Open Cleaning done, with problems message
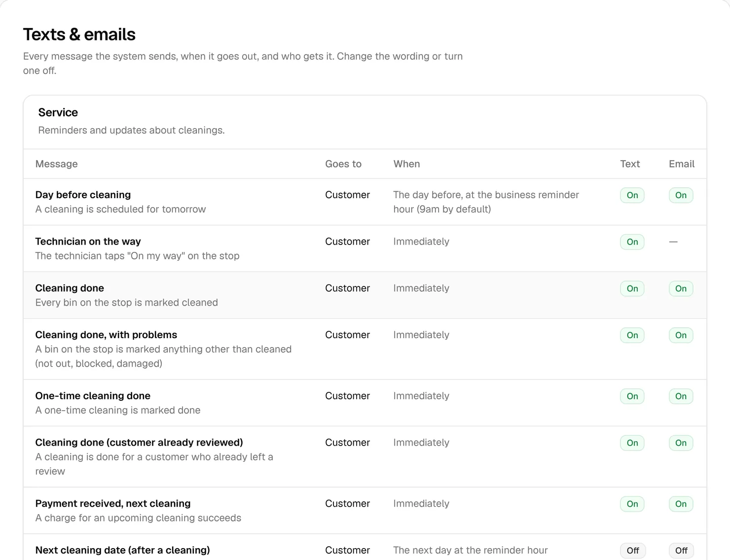Image resolution: width=730 pixels, height=560 pixels. (x=106, y=335)
